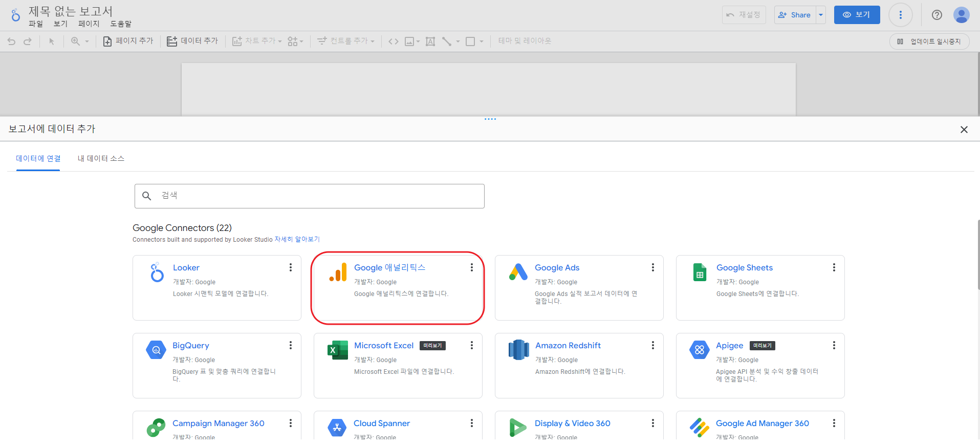Image resolution: width=980 pixels, height=443 pixels.
Task: Click the Google Sheets green icon
Action: point(700,272)
